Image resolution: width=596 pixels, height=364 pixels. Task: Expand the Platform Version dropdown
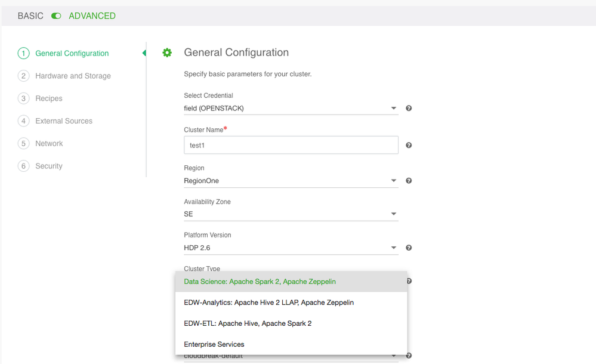(x=291, y=248)
